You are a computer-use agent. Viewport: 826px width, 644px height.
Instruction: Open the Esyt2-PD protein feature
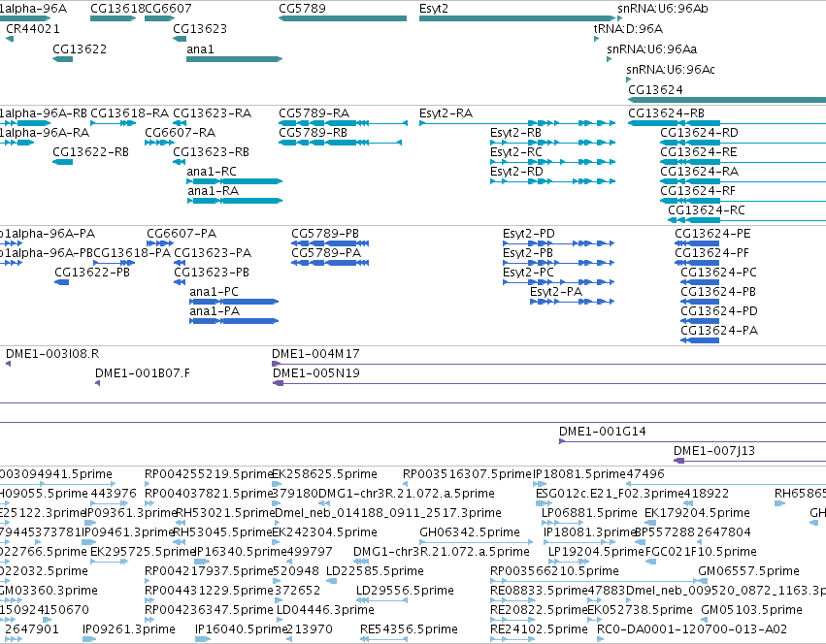click(x=558, y=243)
